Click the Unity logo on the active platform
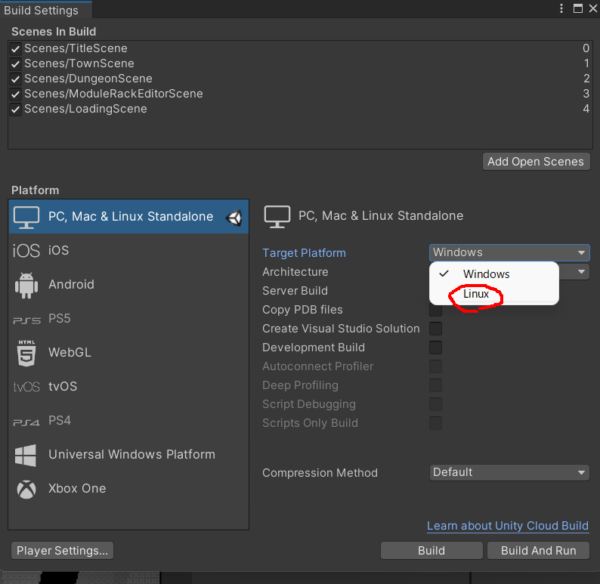 pos(234,218)
